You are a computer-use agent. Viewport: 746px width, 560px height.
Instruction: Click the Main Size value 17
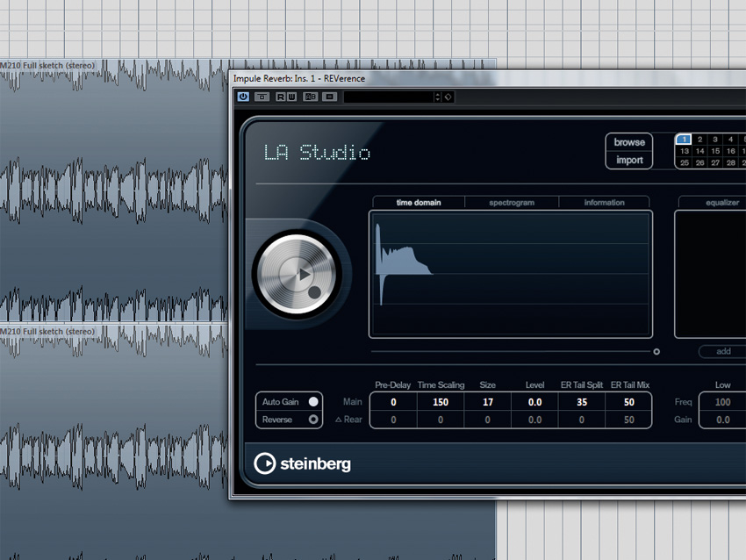point(488,402)
